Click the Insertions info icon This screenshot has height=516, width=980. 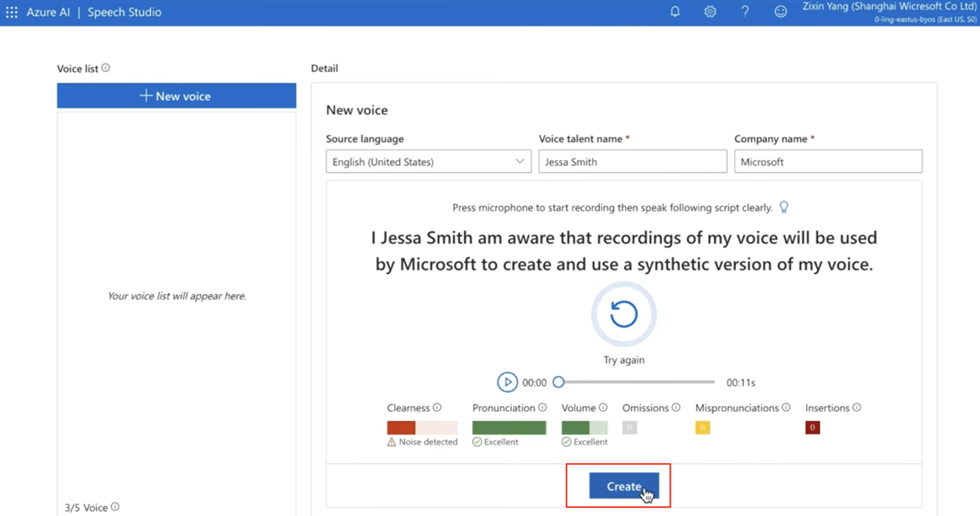857,408
